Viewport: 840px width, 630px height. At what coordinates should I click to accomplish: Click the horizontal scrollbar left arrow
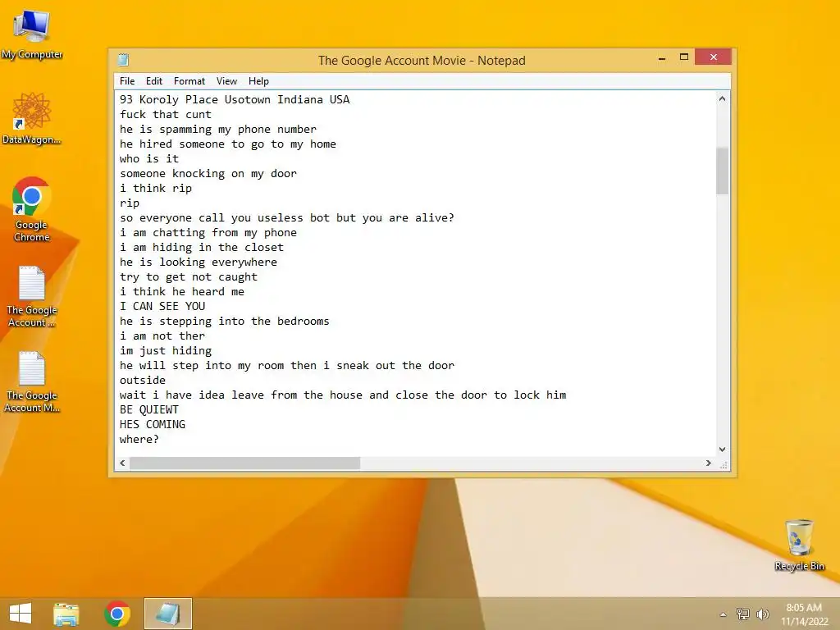tap(122, 463)
